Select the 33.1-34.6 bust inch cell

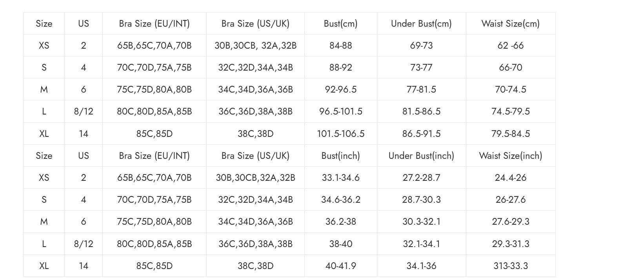[x=340, y=178]
